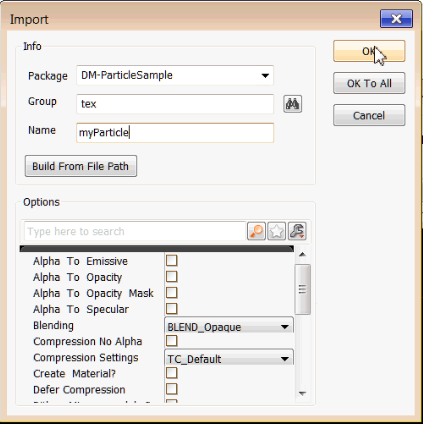Check the Alpha To Opacity option

point(171,277)
